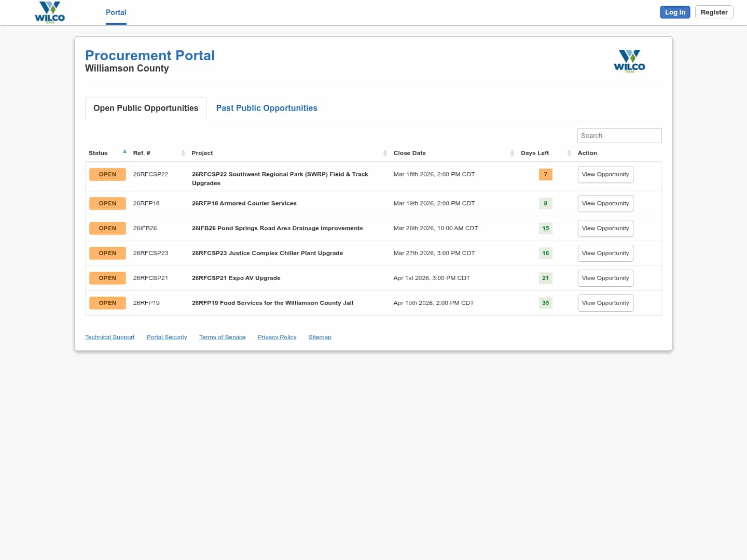Open the Privacy Policy link

276,338
